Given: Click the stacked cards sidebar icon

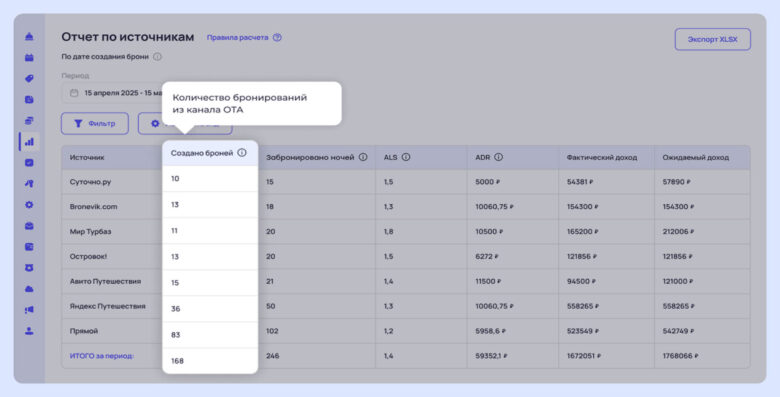Looking at the screenshot, I should 29,120.
